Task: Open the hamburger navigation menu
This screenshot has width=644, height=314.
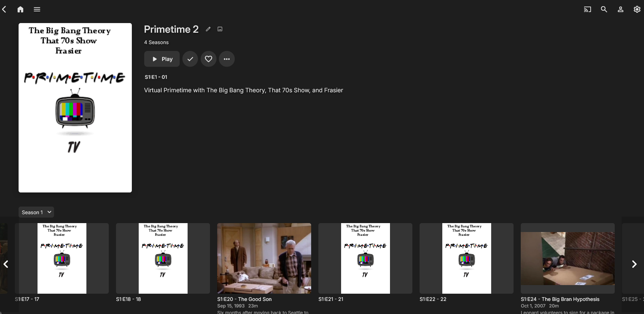Action: tap(37, 9)
